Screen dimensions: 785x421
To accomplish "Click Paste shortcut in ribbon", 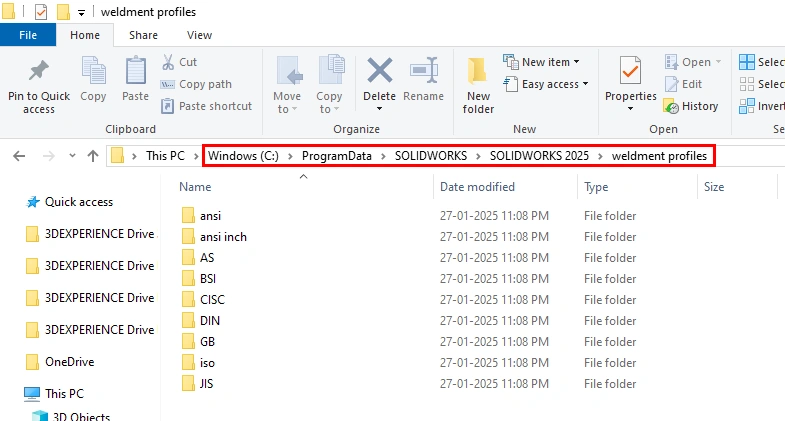I will click(x=206, y=106).
